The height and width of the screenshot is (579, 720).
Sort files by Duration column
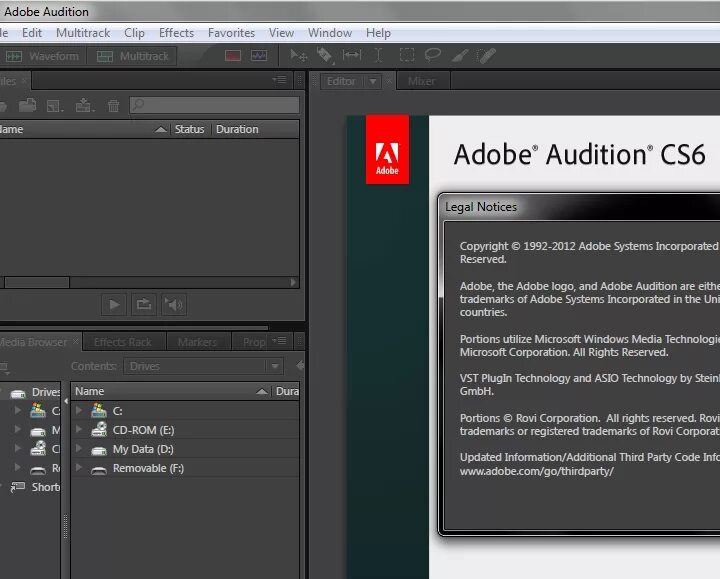coord(237,129)
